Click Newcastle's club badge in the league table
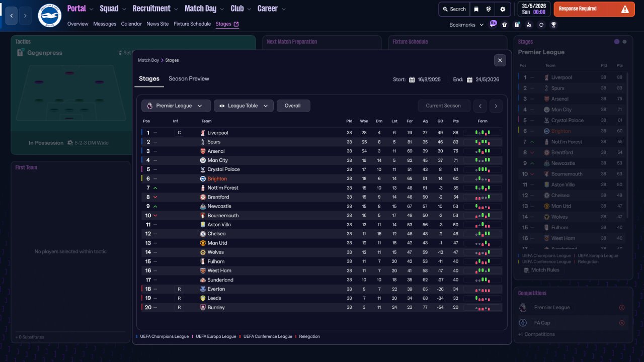This screenshot has height=362, width=644. click(x=203, y=206)
